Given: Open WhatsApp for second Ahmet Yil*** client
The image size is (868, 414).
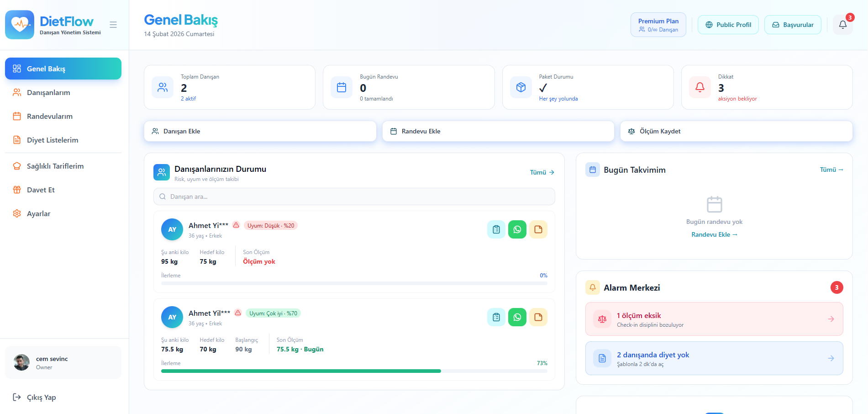Looking at the screenshot, I should (x=517, y=317).
